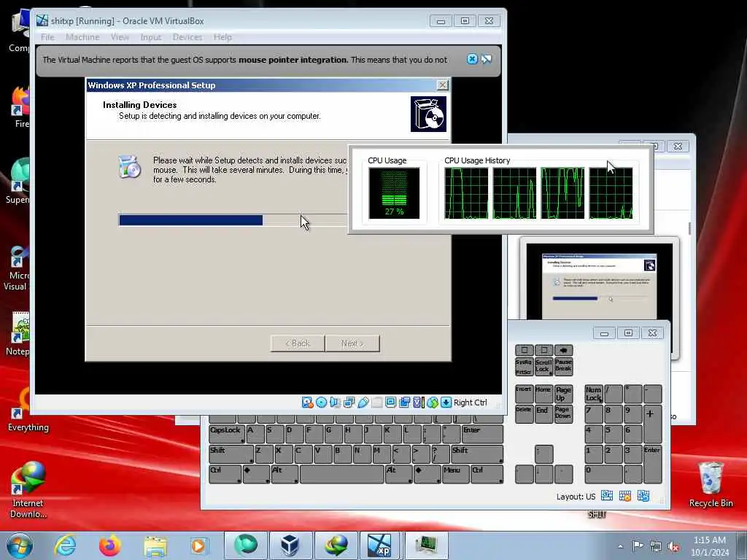Click numpad plus key on soft keyboard
Image resolution: width=747 pixels, height=560 pixels.
[x=652, y=424]
